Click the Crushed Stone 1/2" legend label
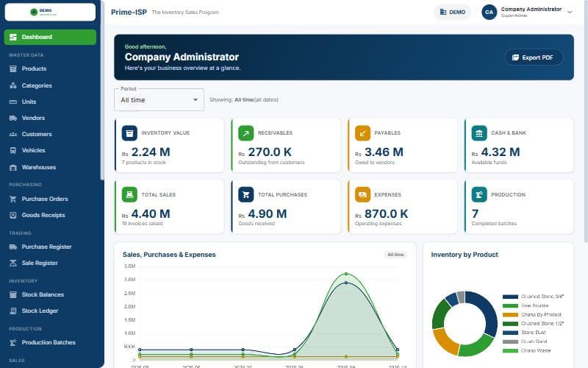The height and width of the screenshot is (368, 588). point(542,324)
